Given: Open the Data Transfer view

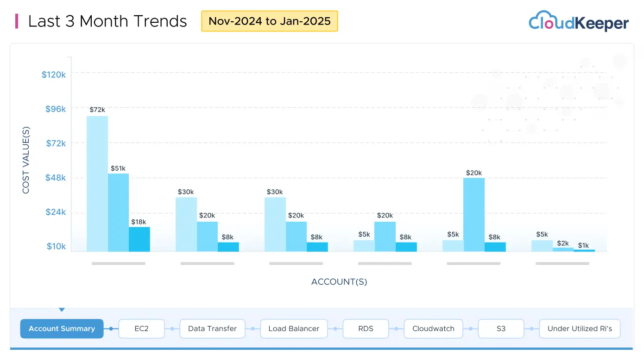Looking at the screenshot, I should 212,328.
